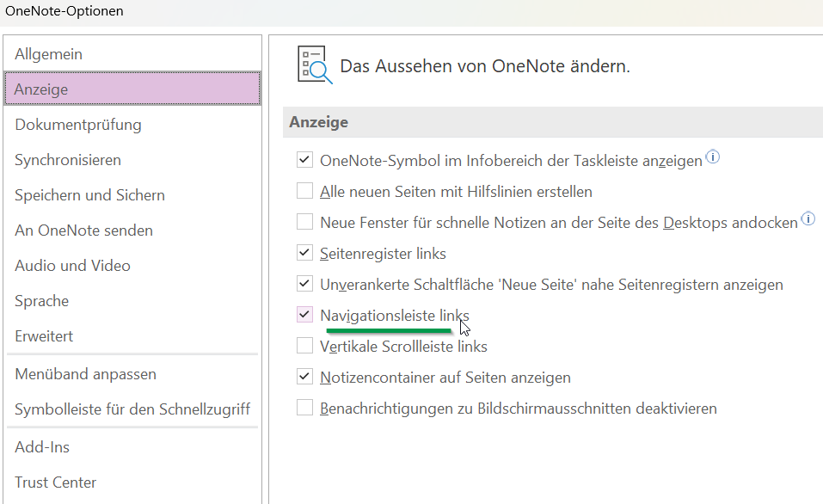Toggle Unverankerte Schaltfläche 'Neue Seite' checkbox
This screenshot has height=504, width=823.
[304, 284]
